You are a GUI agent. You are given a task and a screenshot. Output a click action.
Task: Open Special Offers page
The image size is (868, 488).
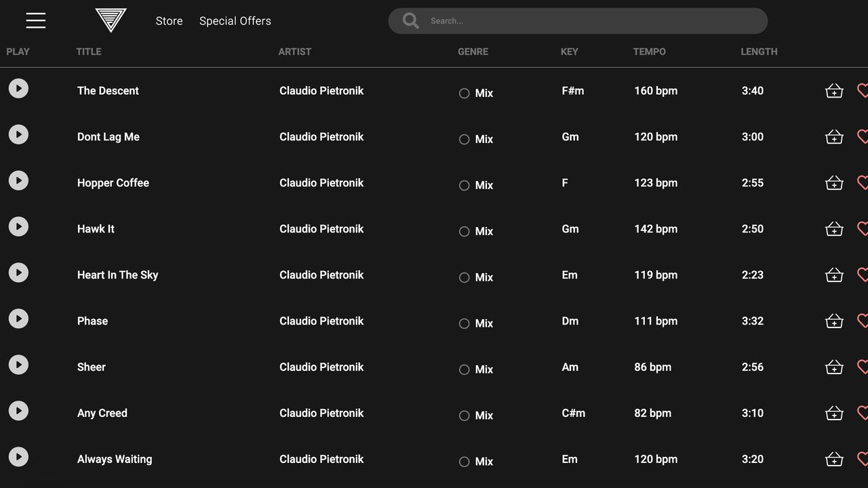click(x=235, y=21)
